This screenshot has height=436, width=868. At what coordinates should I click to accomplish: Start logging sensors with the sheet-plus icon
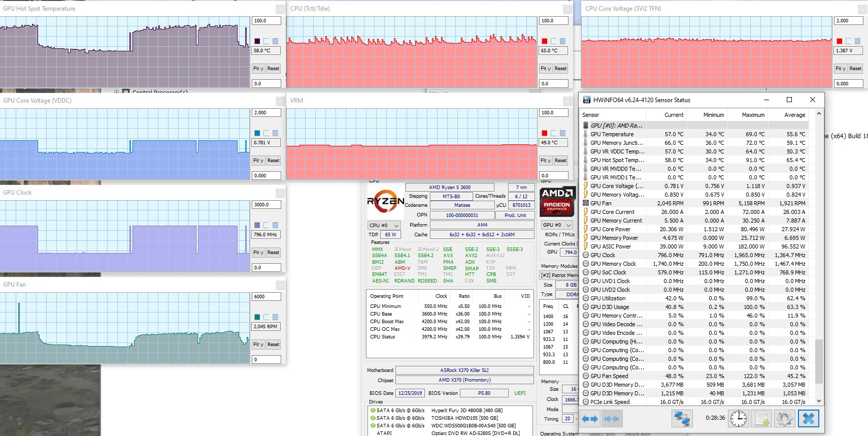762,419
